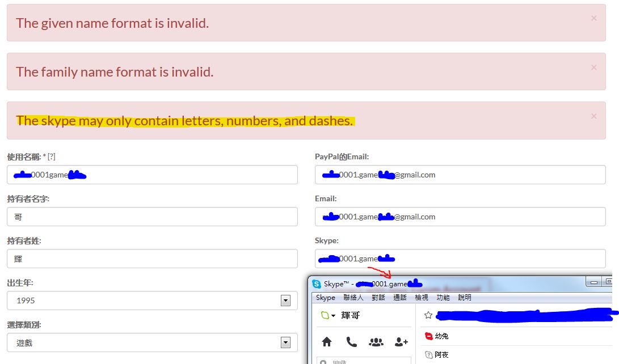The image size is (619, 364).
Task: Open the 聯絡人 menu in Skype
Action: point(353,298)
